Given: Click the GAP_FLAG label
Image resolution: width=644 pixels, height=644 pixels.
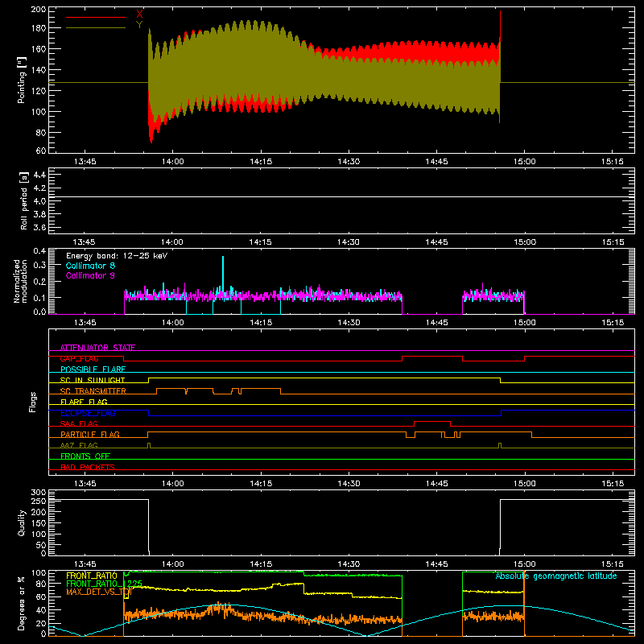Looking at the screenshot, I should (79, 358).
